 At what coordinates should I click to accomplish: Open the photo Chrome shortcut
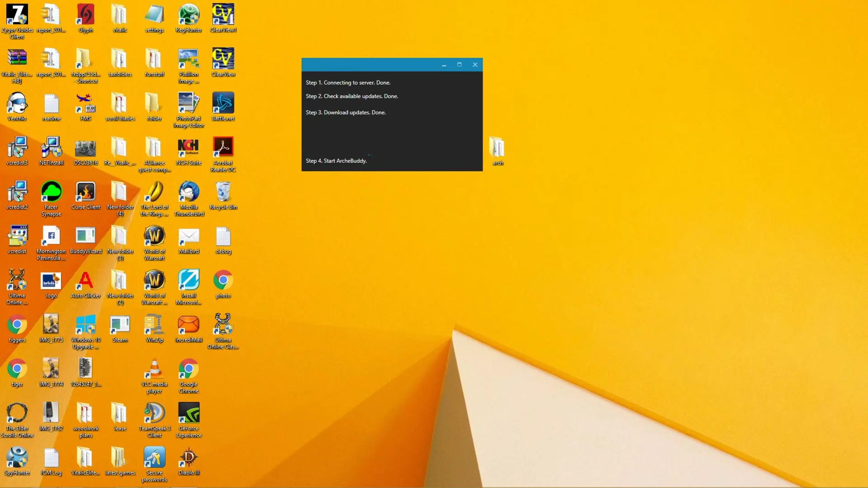223,281
